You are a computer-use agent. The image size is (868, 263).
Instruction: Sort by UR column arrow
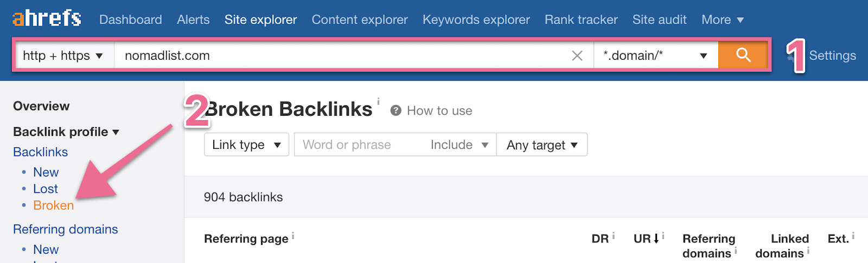[656, 239]
